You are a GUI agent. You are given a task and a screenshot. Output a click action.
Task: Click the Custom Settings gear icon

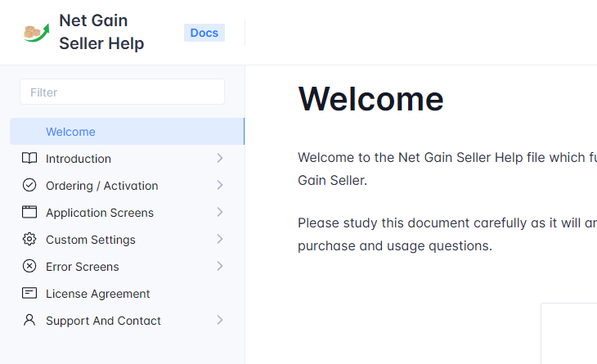[x=29, y=239]
